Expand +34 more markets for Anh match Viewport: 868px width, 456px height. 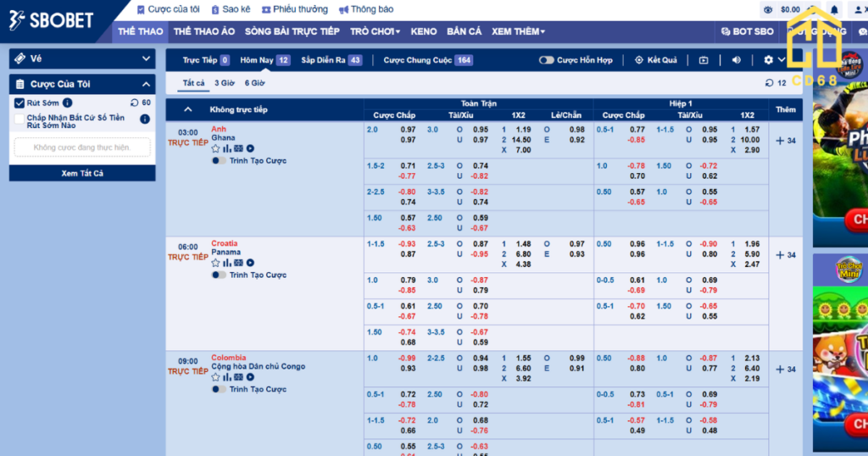[x=786, y=141]
